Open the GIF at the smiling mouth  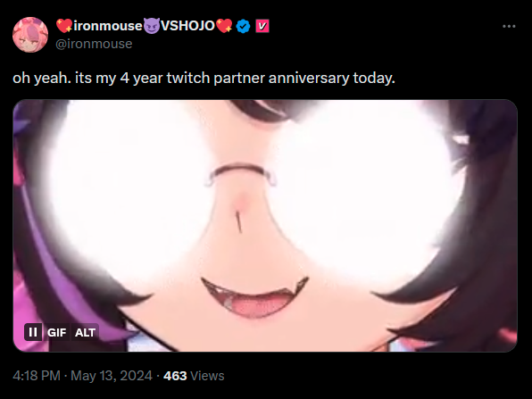254,297
